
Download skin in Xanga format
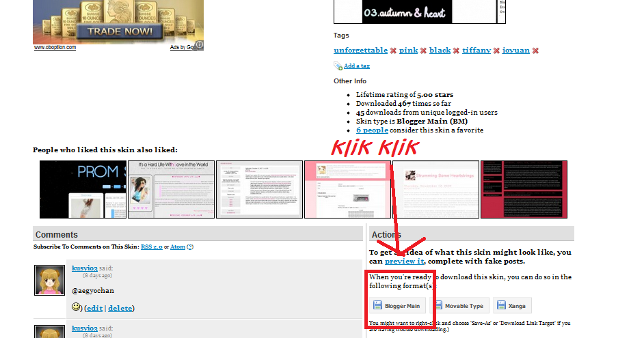(512, 306)
